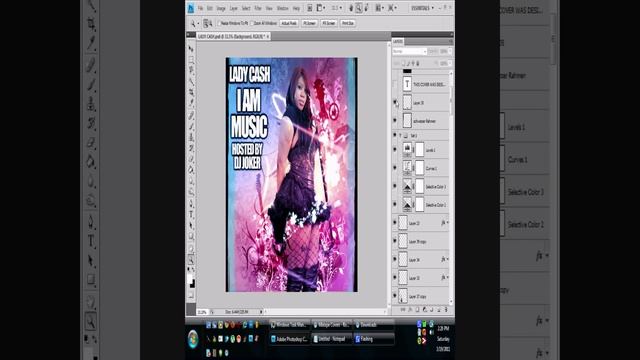This screenshot has width=640, height=360.
Task: Expand fx effects arrow on Layer 23
Action: [x=448, y=223]
